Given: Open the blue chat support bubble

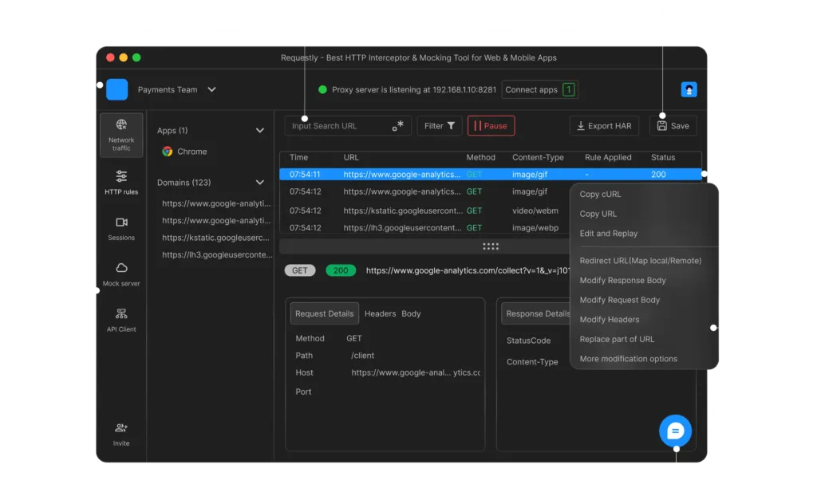Looking at the screenshot, I should [675, 431].
